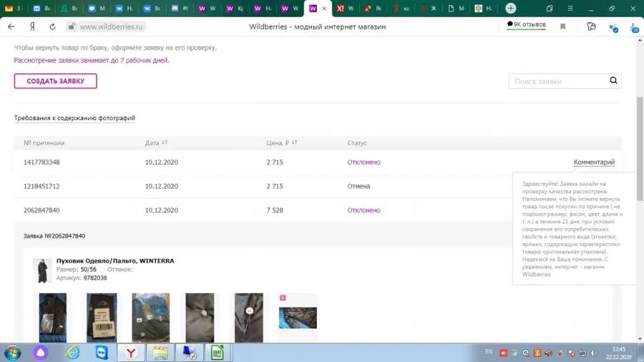Image resolution: width=644 pixels, height=362 pixels.
Task: Open the third photo with the blue package
Action: (150, 318)
